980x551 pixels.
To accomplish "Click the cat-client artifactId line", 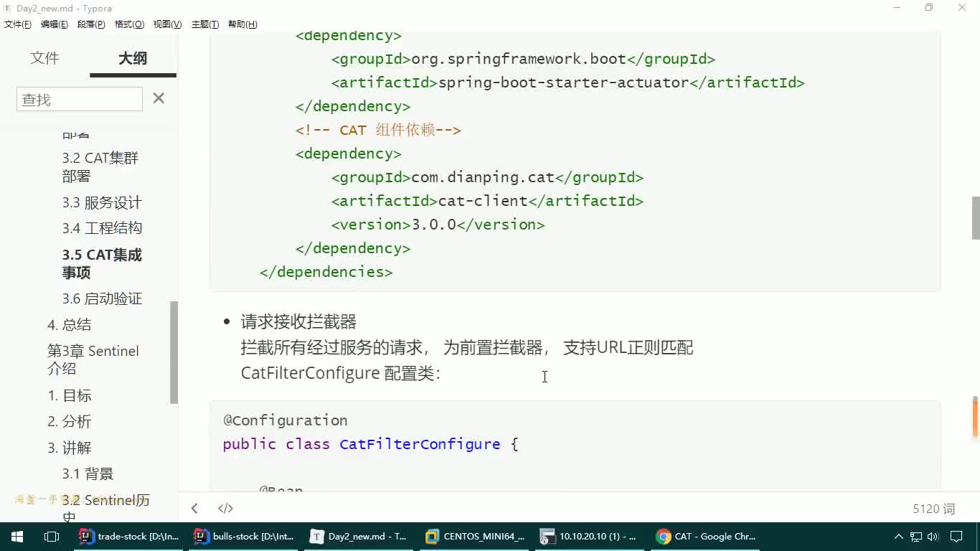I will [487, 201].
